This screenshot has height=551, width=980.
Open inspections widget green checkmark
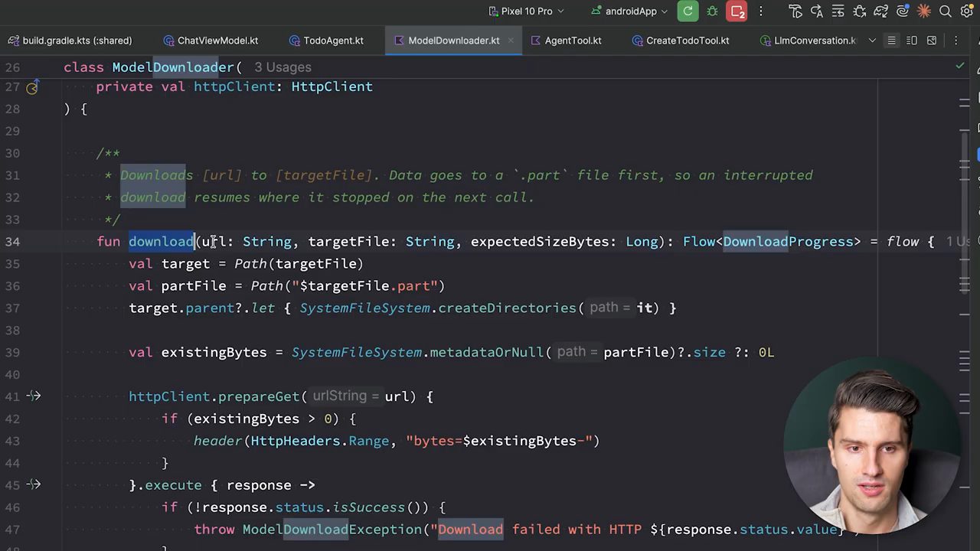click(960, 67)
